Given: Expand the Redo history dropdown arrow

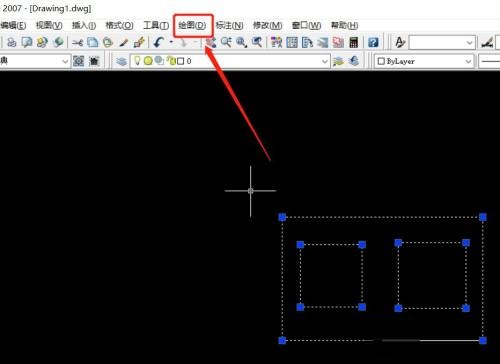Looking at the screenshot, I should pyautogui.click(x=195, y=42).
